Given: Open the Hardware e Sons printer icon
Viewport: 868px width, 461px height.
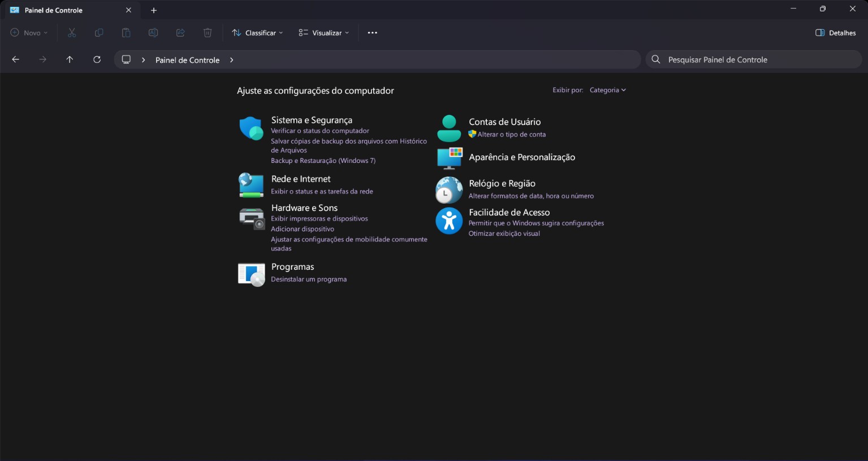Looking at the screenshot, I should tap(252, 218).
